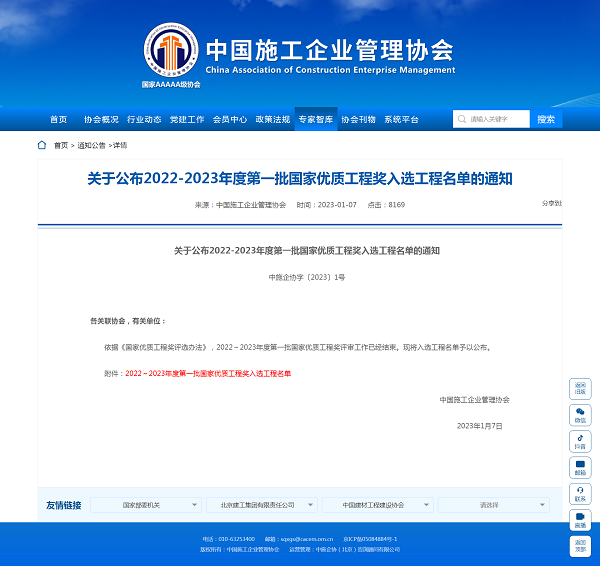Screen dimensions: 600x566
Task: Open the Douyin (抖音) sidebar icon
Action: pyautogui.click(x=580, y=441)
